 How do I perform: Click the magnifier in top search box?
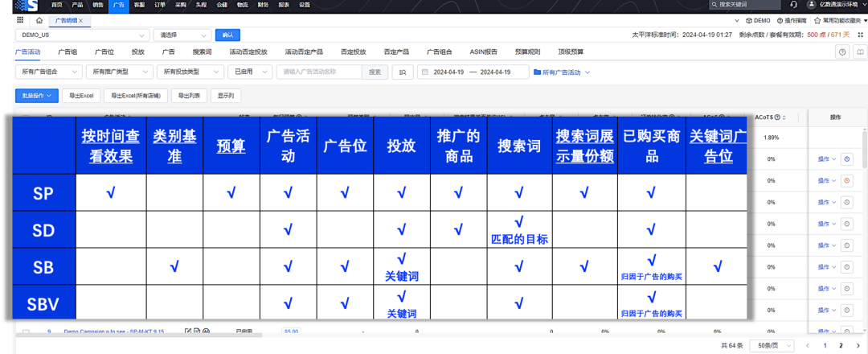(714, 5)
